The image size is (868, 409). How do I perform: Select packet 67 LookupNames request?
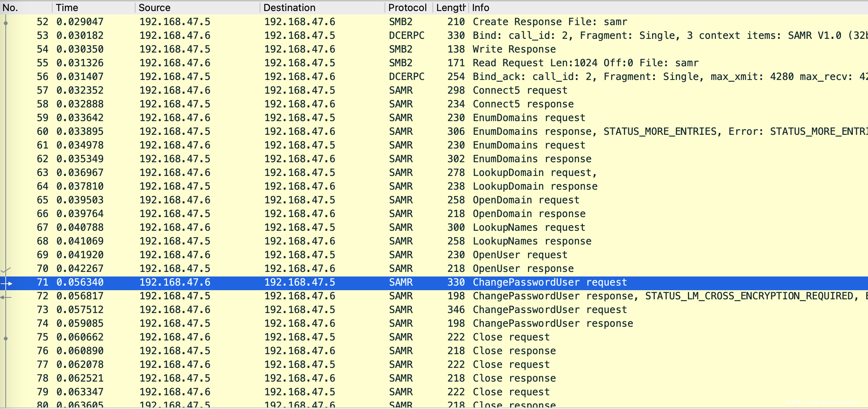tap(434, 227)
